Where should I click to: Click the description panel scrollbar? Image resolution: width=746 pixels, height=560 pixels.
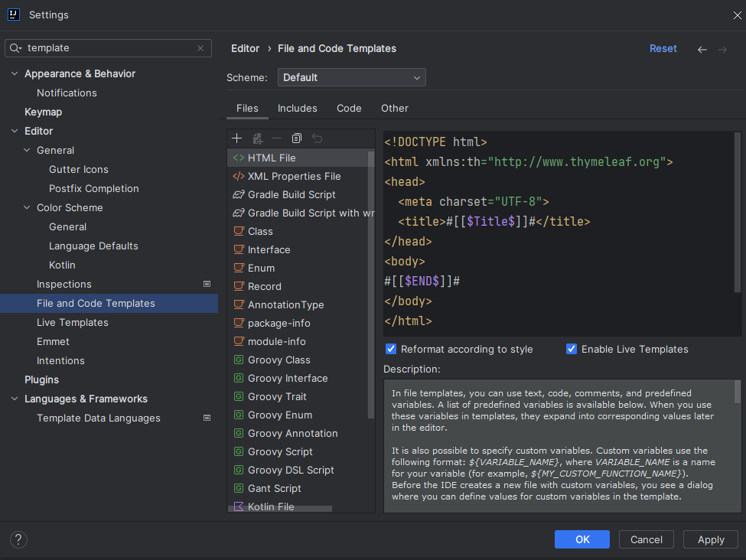pyautogui.click(x=737, y=392)
